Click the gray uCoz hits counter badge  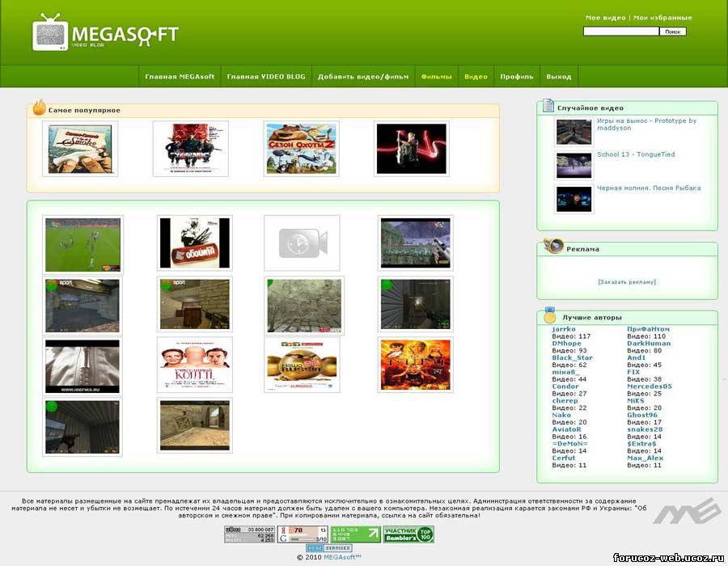click(249, 534)
